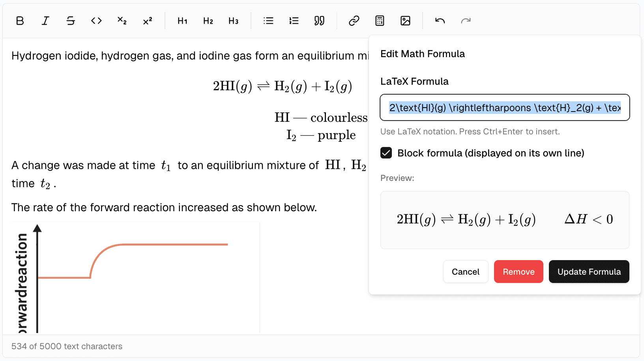
Task: Apply subscript formatting
Action: point(122,20)
